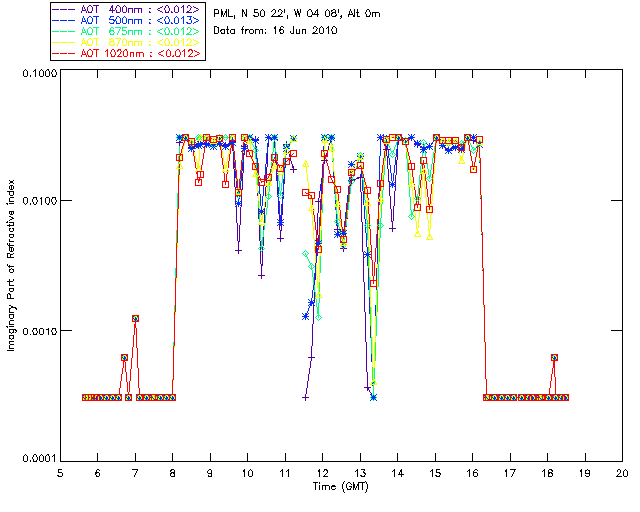The image size is (640, 512).
Task: Click the x-axis tick label 11
Action: tap(285, 473)
